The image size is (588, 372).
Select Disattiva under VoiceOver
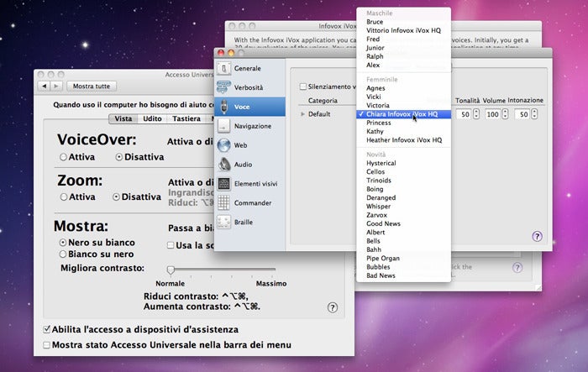tap(119, 157)
